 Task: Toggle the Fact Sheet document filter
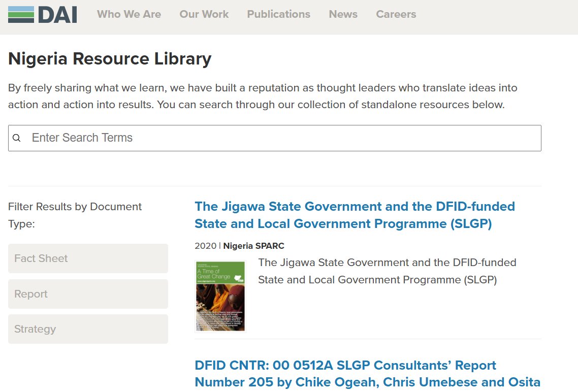point(88,258)
